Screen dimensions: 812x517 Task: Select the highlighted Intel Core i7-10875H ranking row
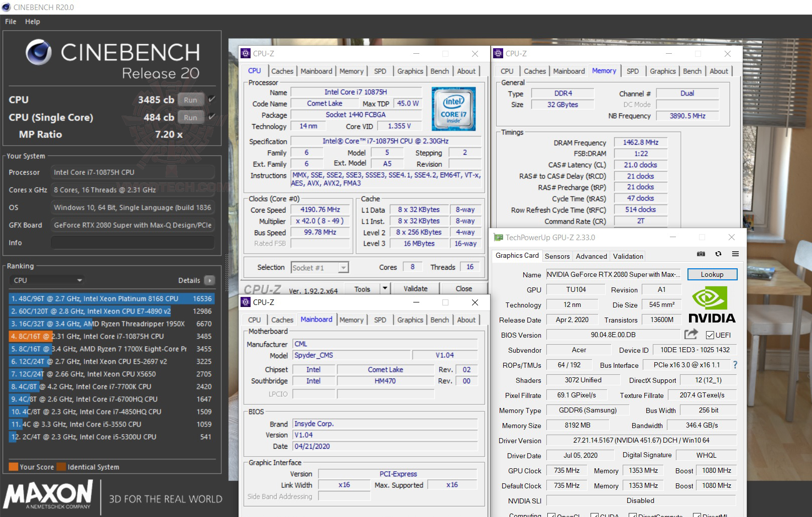tap(111, 336)
